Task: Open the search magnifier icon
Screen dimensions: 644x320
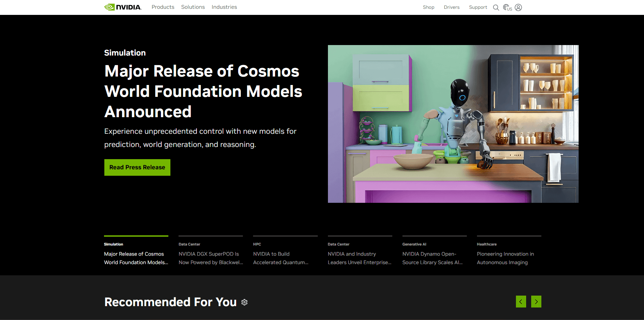Action: tap(496, 7)
